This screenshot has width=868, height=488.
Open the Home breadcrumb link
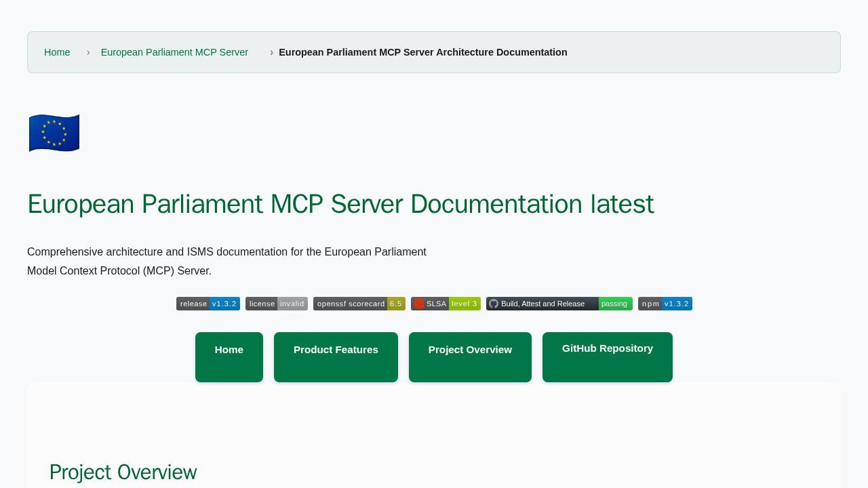click(57, 52)
